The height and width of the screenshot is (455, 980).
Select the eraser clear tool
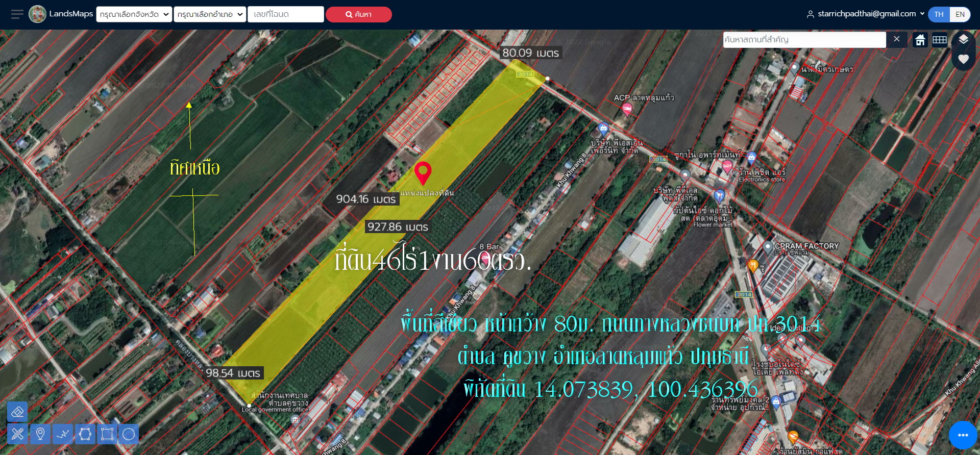point(17,412)
